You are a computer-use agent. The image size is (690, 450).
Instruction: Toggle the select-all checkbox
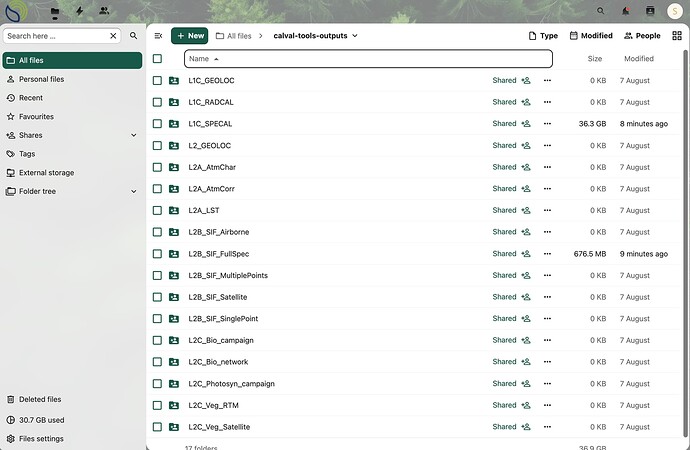[x=157, y=59]
